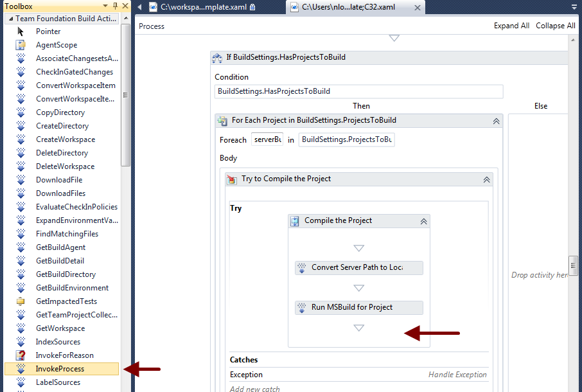Click the Toolbox vertical scrollbar thumb
This screenshot has width=582, height=392.
[125, 95]
